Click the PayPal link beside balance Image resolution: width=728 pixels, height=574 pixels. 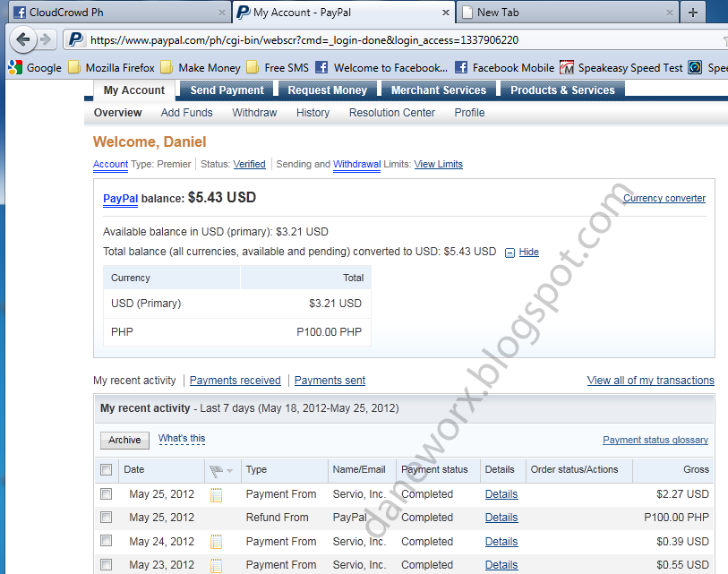click(120, 199)
